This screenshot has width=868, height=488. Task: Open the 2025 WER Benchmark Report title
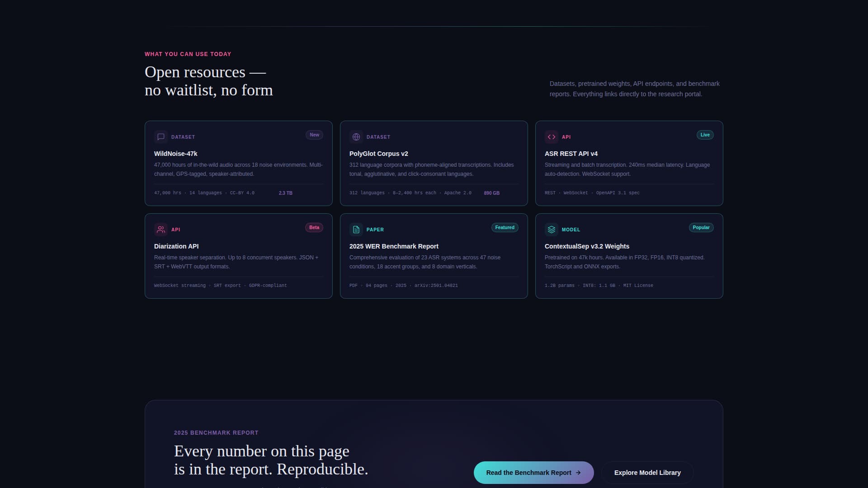click(x=394, y=246)
